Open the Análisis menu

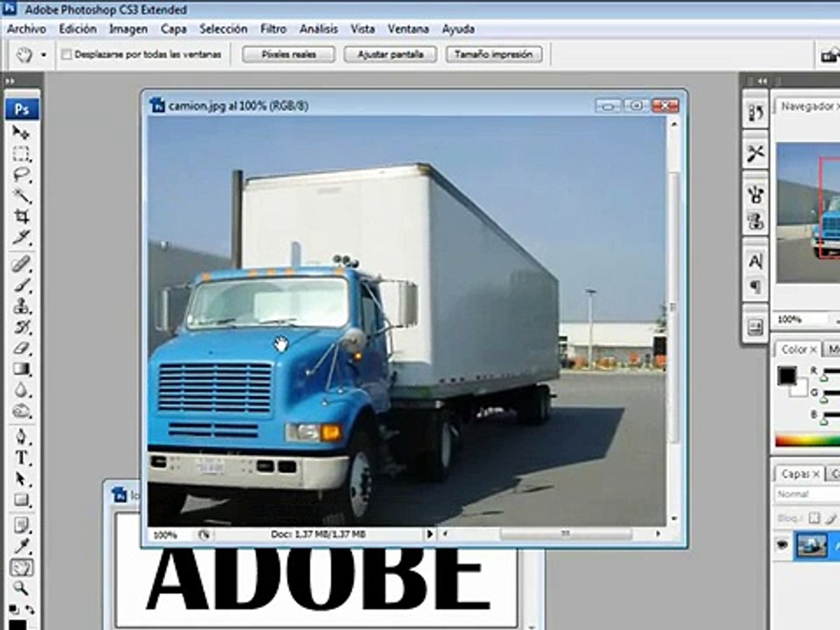[x=318, y=29]
